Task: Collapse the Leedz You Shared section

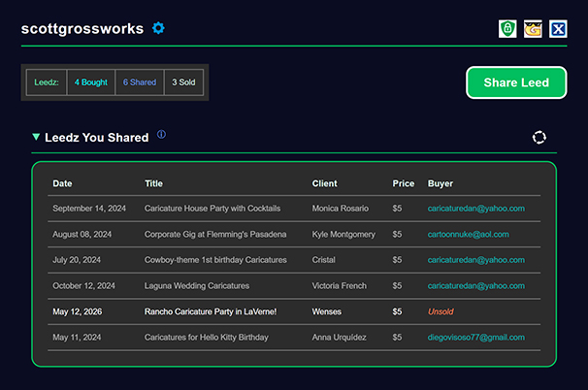Action: tap(36, 138)
